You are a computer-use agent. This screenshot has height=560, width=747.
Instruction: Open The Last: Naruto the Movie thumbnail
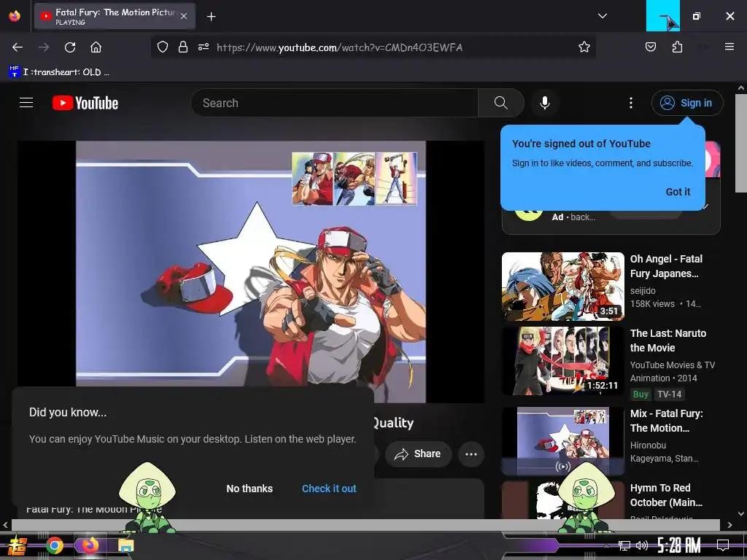(x=562, y=360)
